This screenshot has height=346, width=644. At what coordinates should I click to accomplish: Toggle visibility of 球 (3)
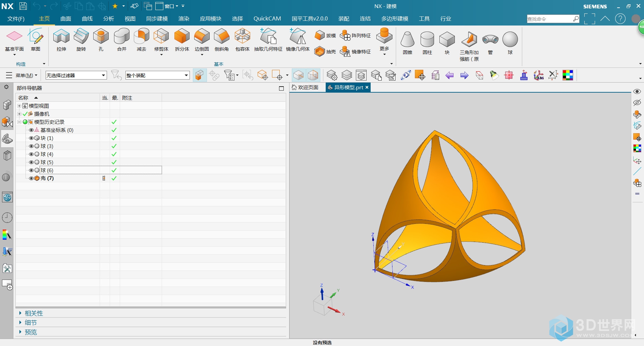coord(31,146)
